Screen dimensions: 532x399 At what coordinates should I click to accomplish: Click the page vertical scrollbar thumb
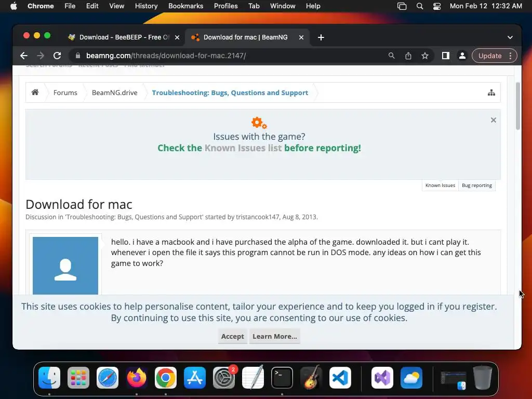pyautogui.click(x=518, y=106)
